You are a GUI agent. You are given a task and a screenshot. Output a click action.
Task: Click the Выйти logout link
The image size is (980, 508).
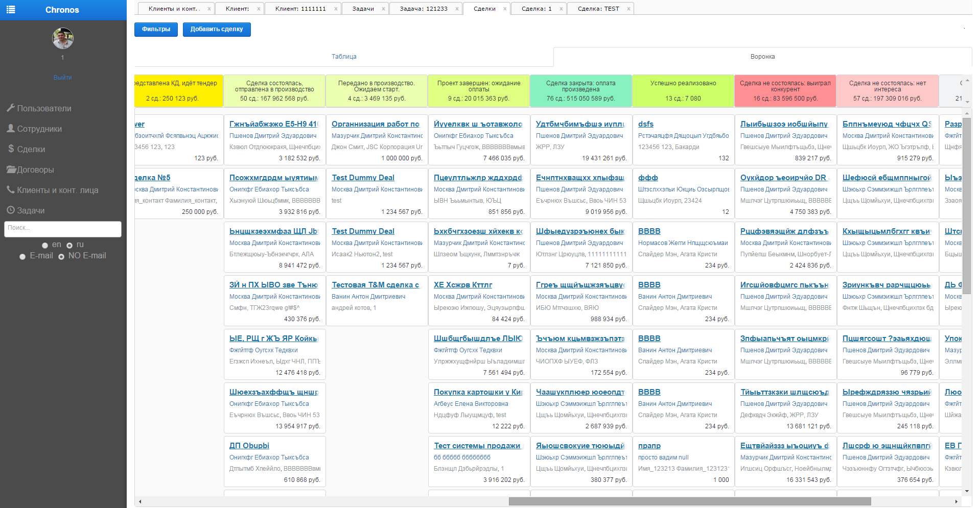(x=63, y=78)
